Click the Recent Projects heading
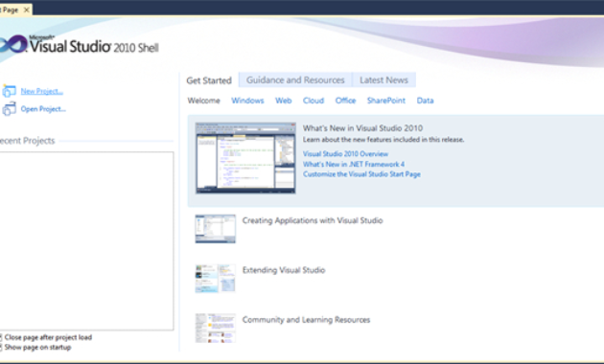 pyautogui.click(x=28, y=141)
